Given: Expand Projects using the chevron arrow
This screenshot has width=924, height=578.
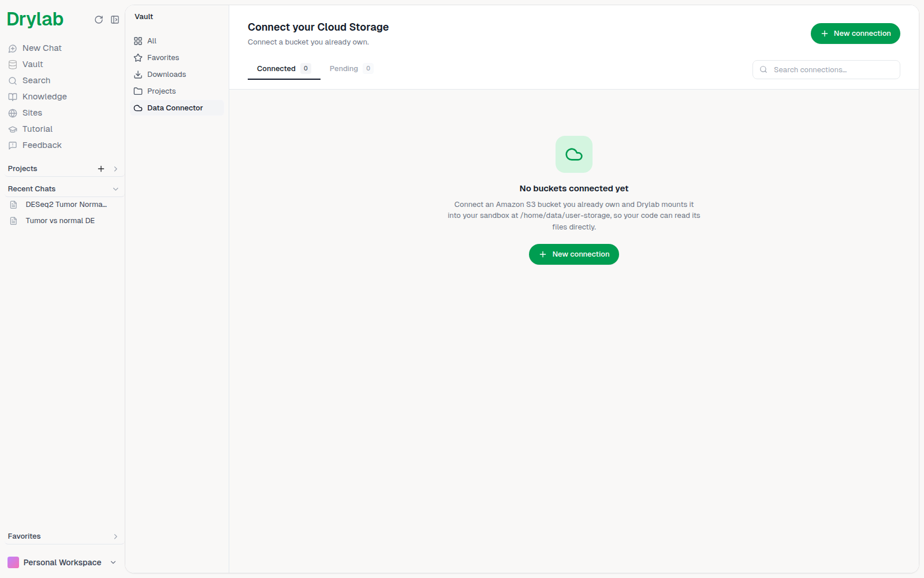Looking at the screenshot, I should 115,169.
